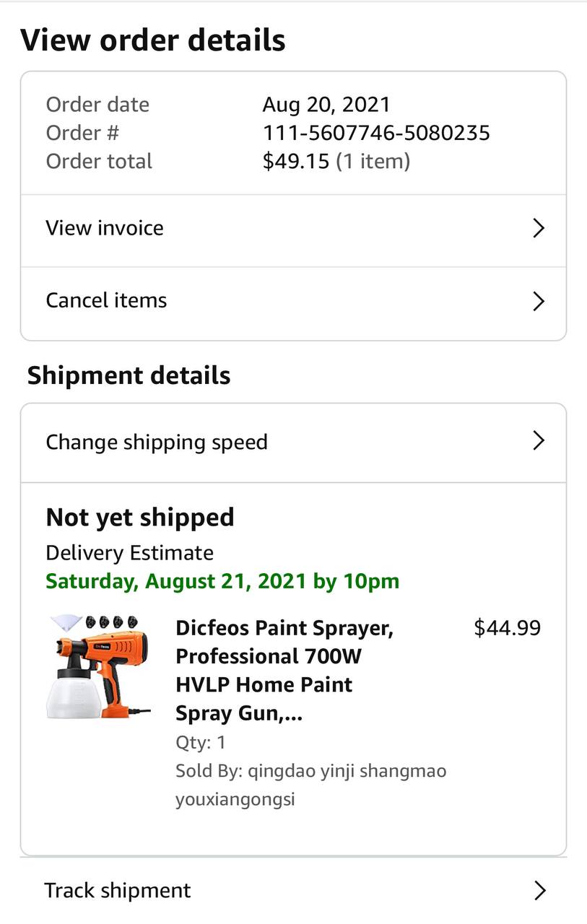The image size is (587, 924).
Task: Open the View invoice option
Action: tap(105, 228)
